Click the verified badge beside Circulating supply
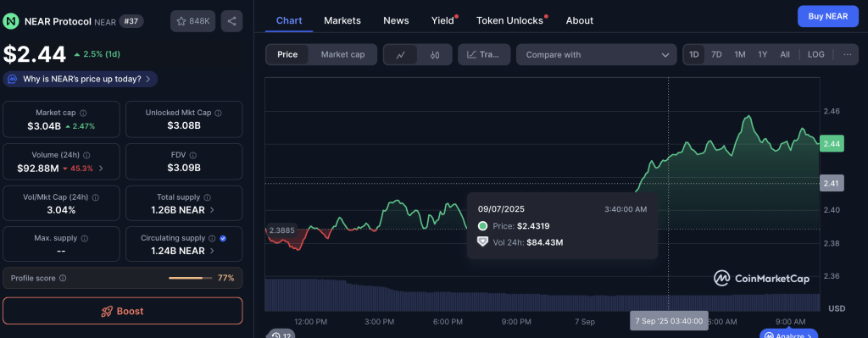The image size is (868, 338). [x=223, y=238]
